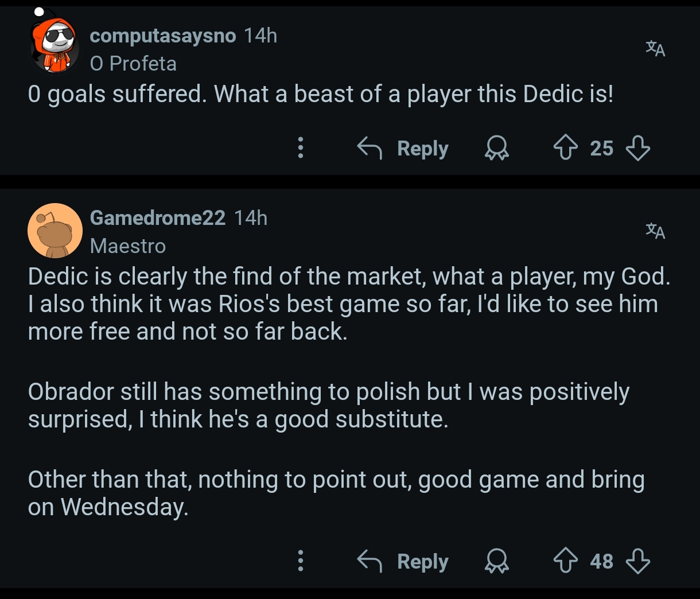This screenshot has width=700, height=599.
Task: Downvote computasaysno's comment
Action: pos(637,149)
